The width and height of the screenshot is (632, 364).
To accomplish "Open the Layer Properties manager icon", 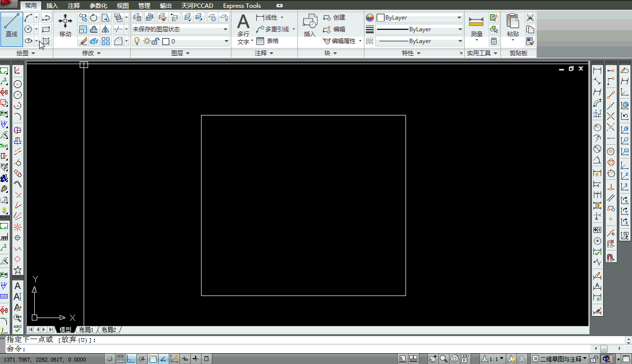I will click(x=137, y=18).
